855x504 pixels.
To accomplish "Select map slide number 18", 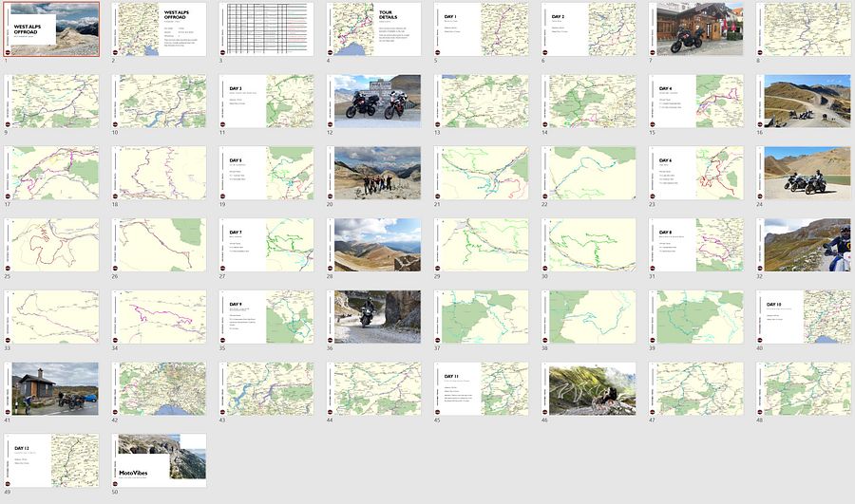I will pos(160,174).
